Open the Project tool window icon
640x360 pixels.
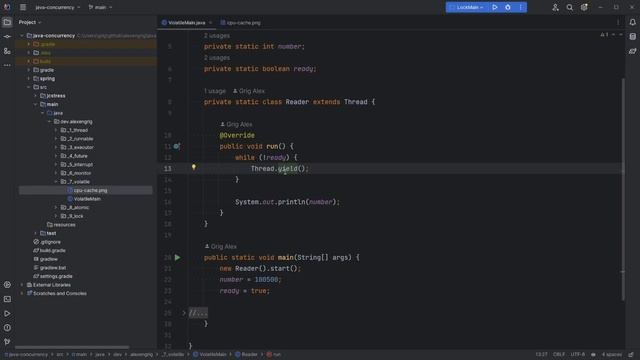[7, 22]
